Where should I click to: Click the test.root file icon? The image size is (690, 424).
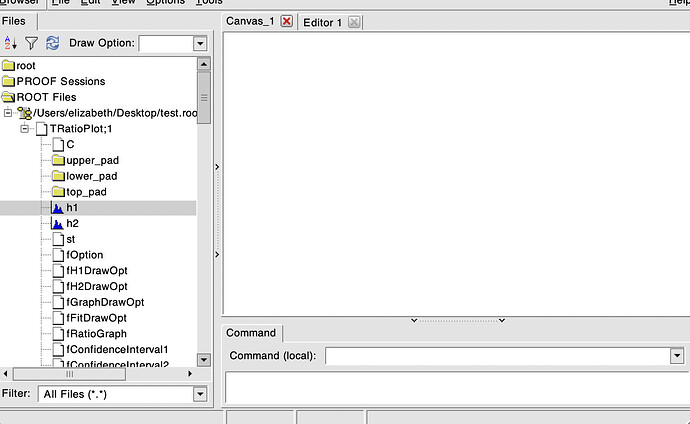(x=25, y=113)
